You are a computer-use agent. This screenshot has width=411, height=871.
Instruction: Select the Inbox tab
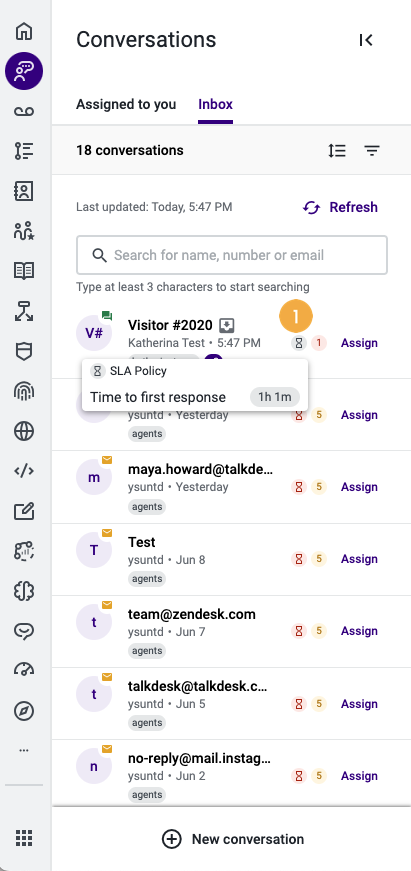[215, 104]
